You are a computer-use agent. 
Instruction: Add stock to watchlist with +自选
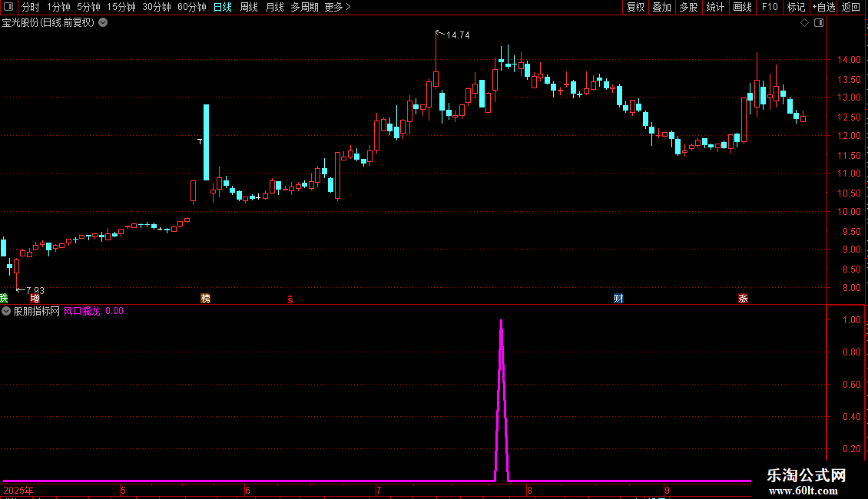coord(823,7)
